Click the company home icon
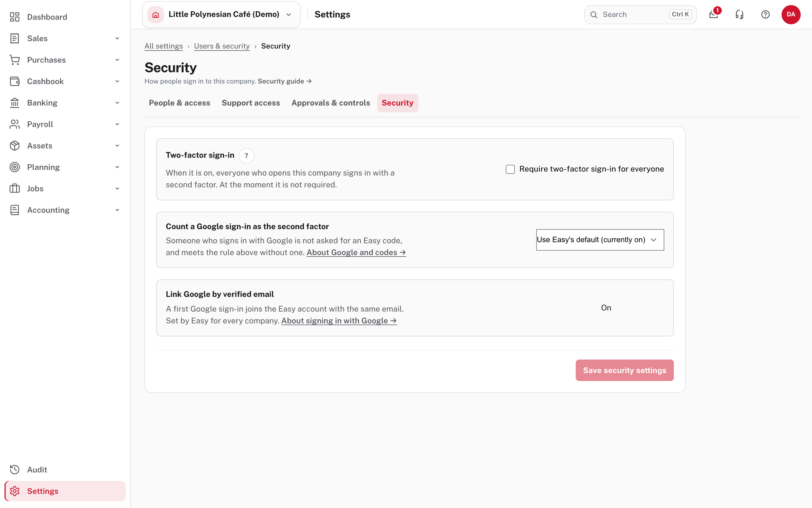Viewport: 812px width, 508px height. (x=156, y=14)
